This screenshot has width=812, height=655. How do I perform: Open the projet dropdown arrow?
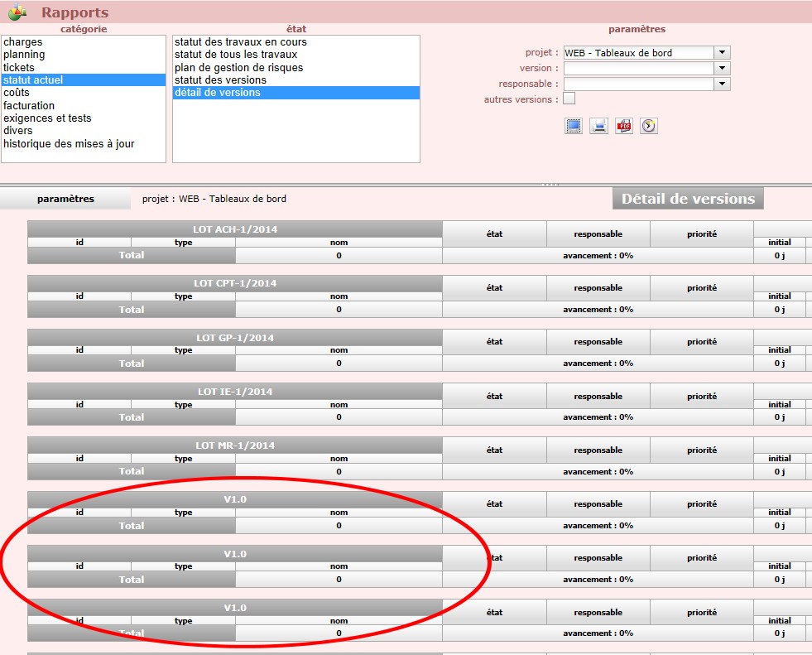point(723,53)
